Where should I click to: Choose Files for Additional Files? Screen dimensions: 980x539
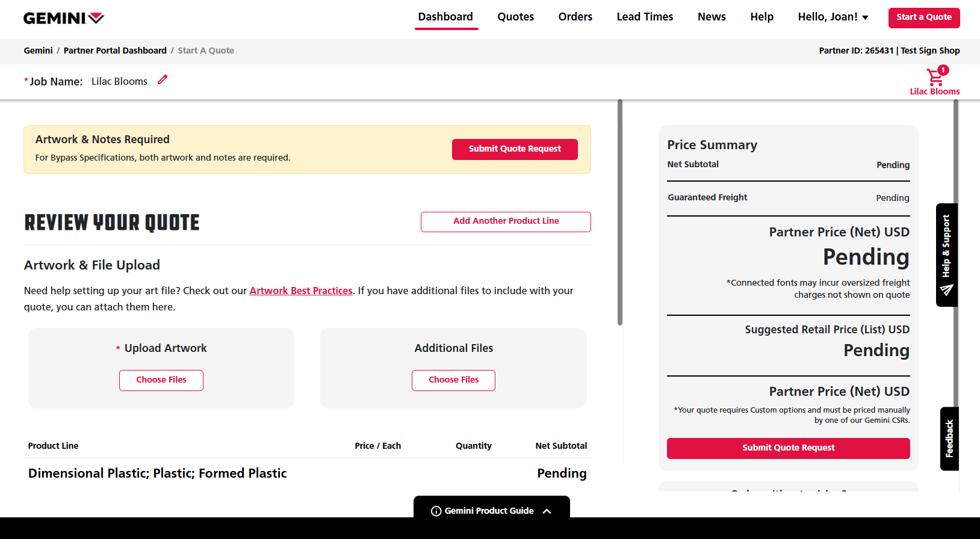coord(453,380)
